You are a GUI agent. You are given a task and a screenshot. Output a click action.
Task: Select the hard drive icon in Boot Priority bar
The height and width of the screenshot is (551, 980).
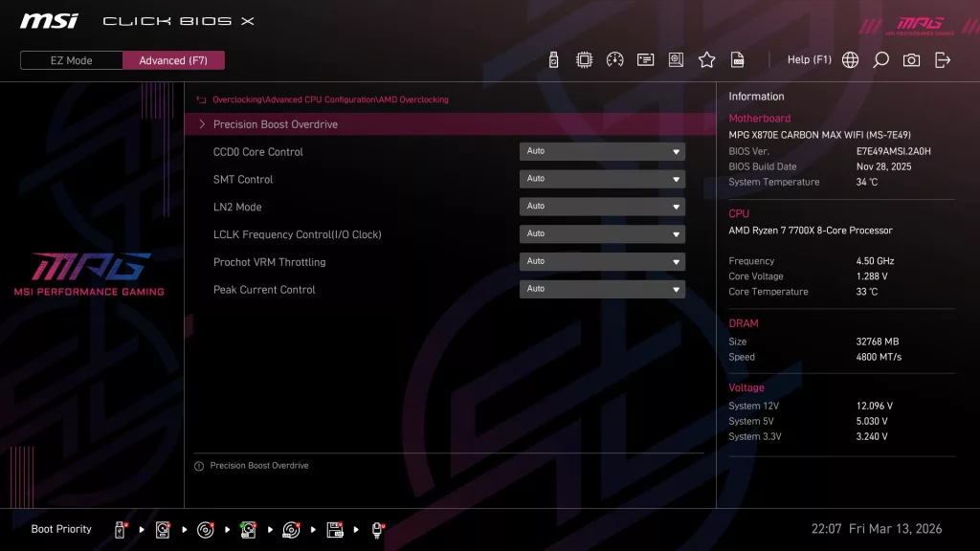tap(162, 528)
